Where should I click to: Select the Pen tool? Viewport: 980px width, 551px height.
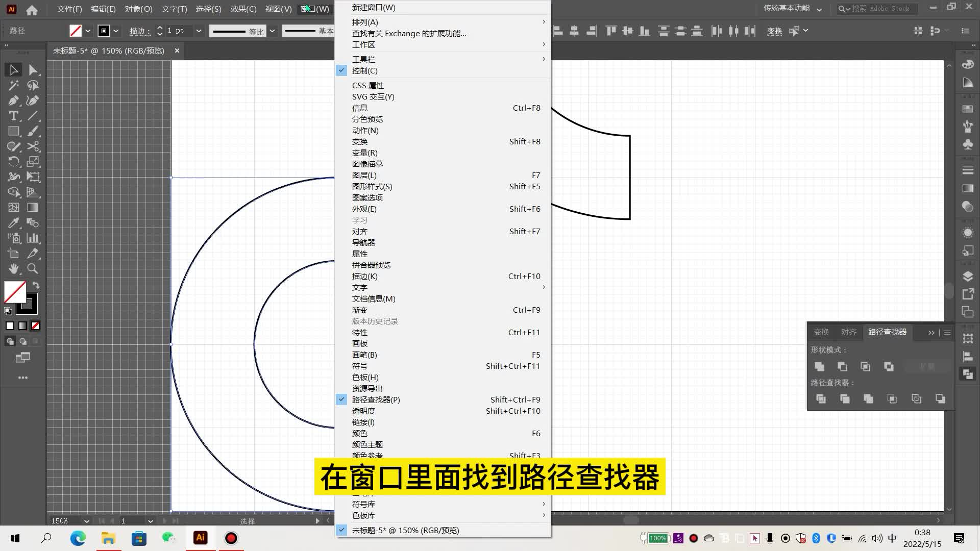[x=14, y=101]
